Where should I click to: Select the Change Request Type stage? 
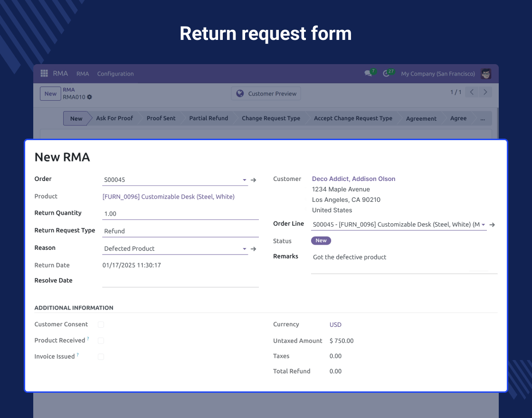(271, 118)
